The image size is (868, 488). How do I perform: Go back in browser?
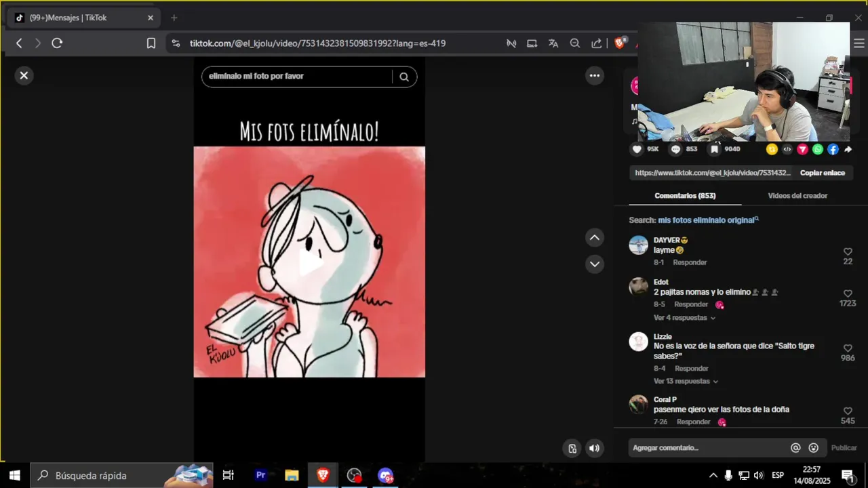19,43
